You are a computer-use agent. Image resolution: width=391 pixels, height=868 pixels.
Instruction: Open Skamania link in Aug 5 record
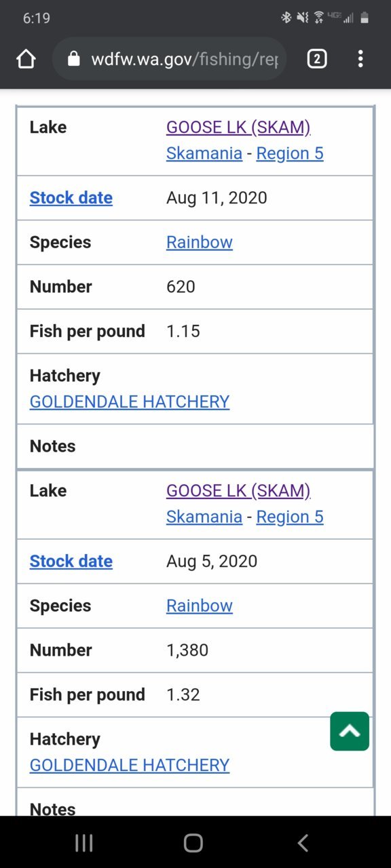204,517
